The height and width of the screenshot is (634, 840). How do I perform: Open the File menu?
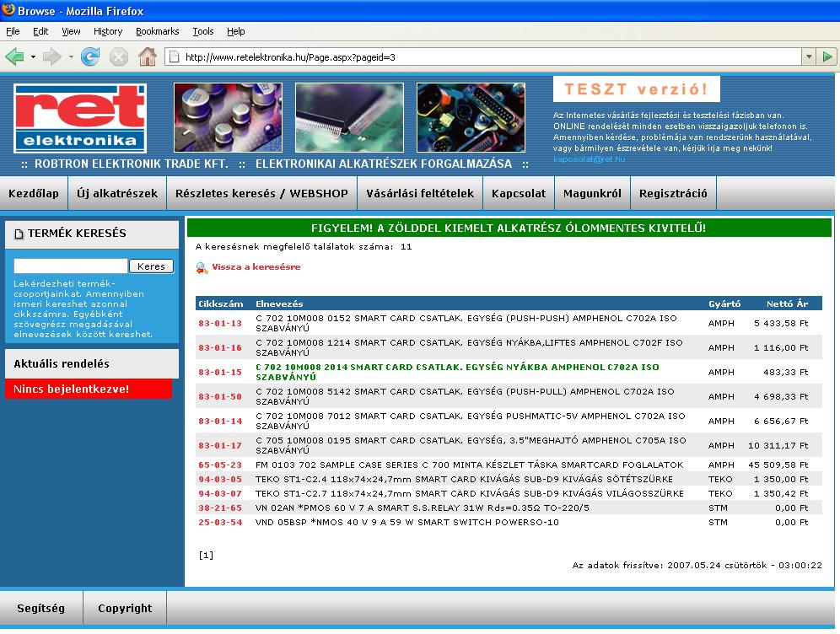(x=13, y=31)
